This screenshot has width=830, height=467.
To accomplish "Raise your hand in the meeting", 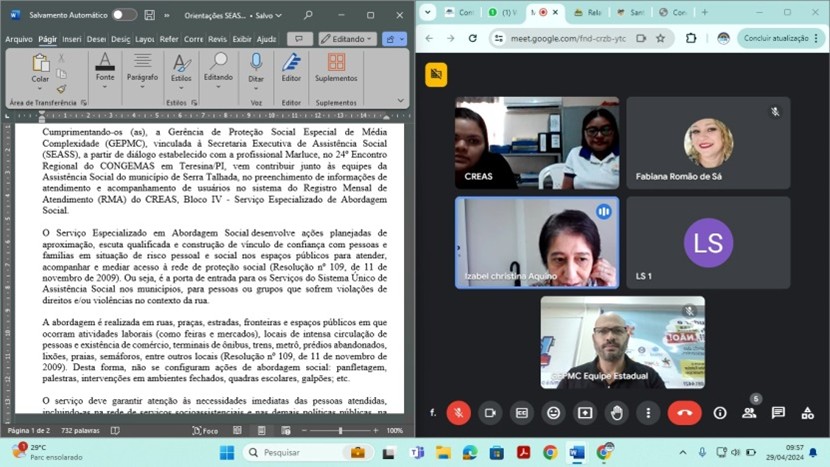I will 617,412.
